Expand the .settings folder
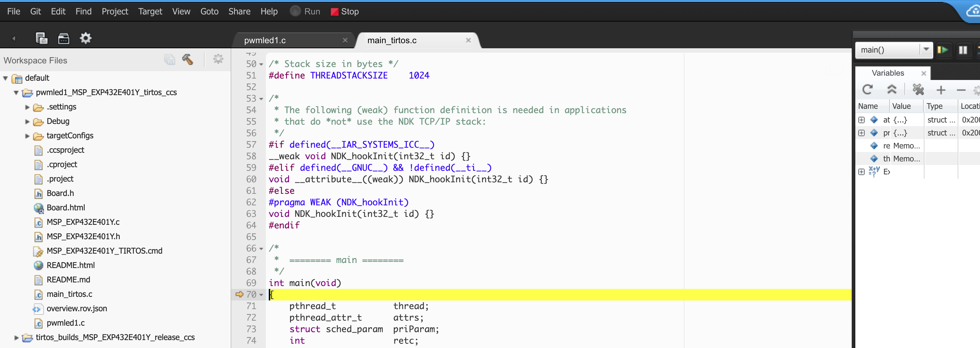The width and height of the screenshot is (980, 348). click(27, 107)
